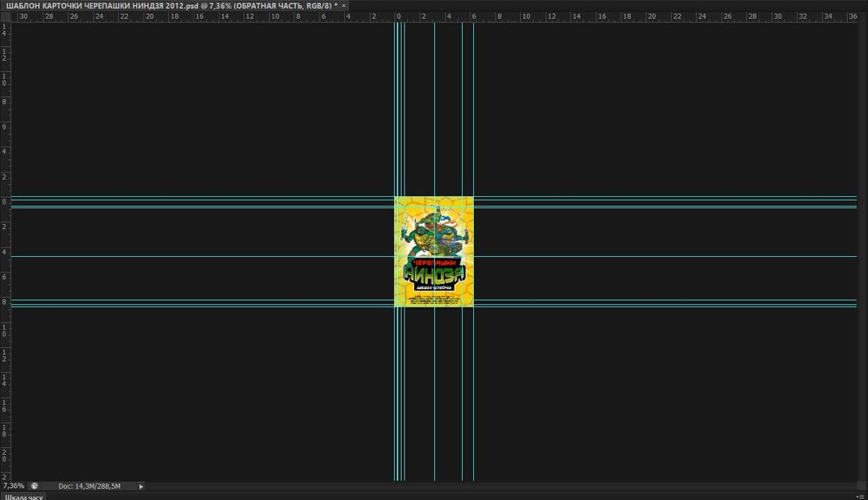Expand the status bar arrow menu
The image size is (868, 500).
pyautogui.click(x=141, y=486)
